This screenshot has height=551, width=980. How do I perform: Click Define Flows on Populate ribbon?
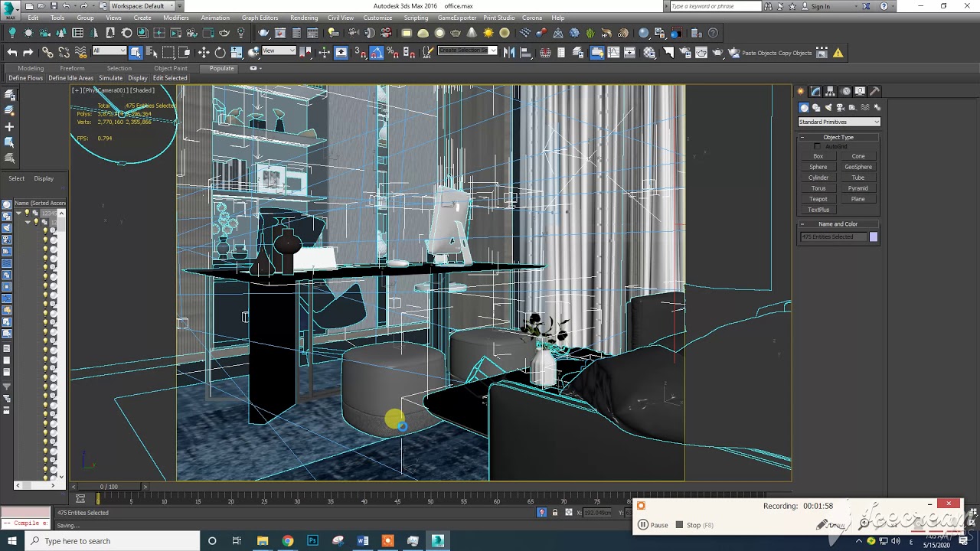point(25,78)
